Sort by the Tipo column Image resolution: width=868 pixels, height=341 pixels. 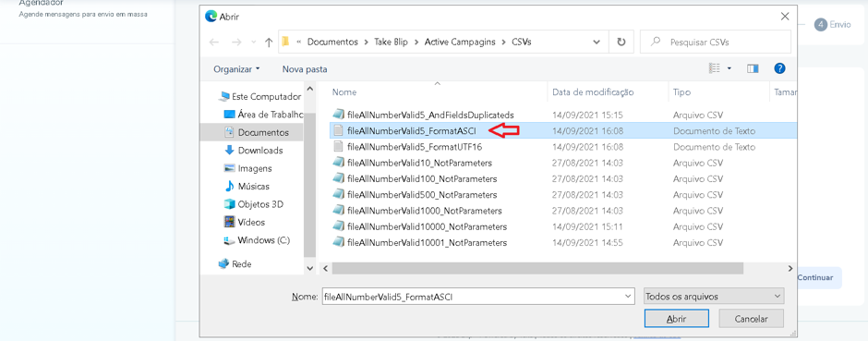point(682,92)
